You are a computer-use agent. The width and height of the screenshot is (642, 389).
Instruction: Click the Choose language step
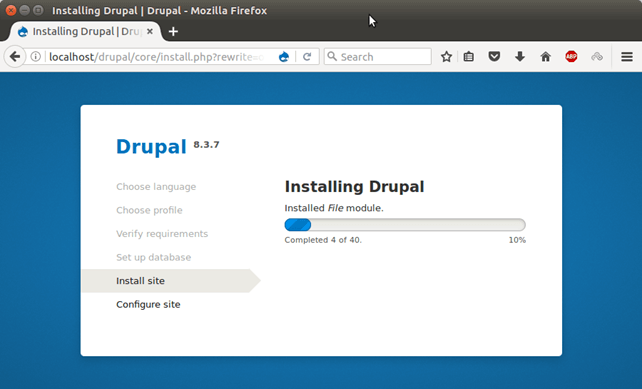156,187
